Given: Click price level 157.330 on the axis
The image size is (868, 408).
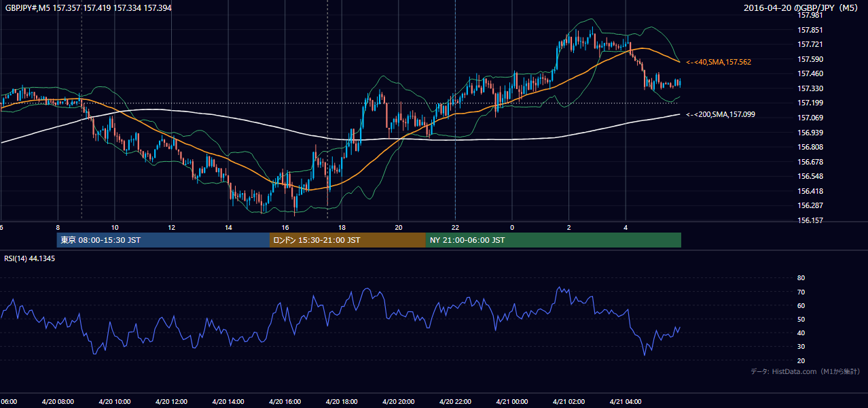Looking at the screenshot, I should click(810, 88).
